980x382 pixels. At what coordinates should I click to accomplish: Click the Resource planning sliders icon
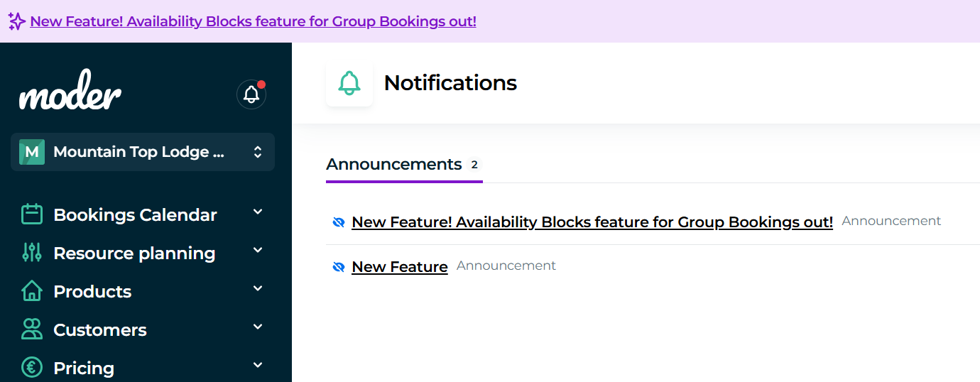32,253
